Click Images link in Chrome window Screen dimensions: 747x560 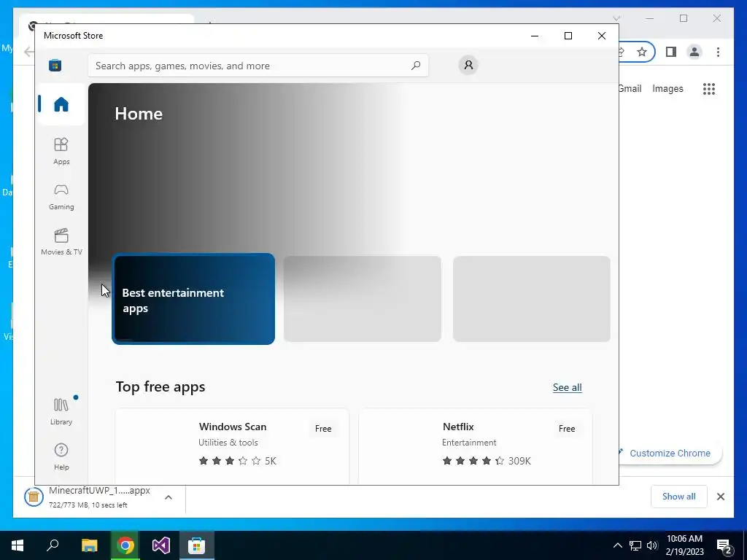tap(667, 88)
